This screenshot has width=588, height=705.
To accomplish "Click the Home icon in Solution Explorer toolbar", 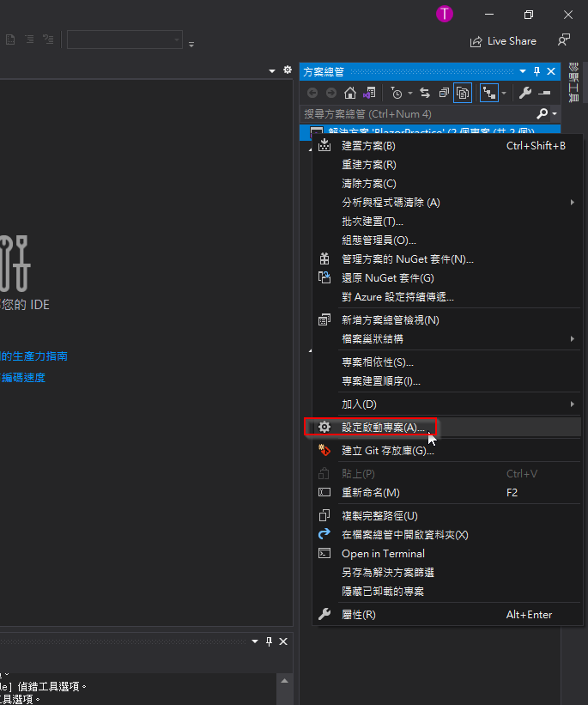I will (x=349, y=93).
